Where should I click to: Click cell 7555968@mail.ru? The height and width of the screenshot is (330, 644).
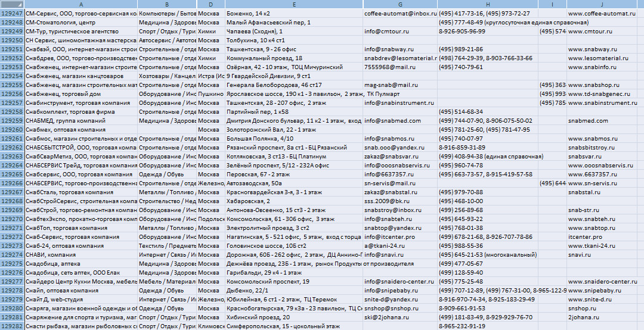(x=401, y=67)
